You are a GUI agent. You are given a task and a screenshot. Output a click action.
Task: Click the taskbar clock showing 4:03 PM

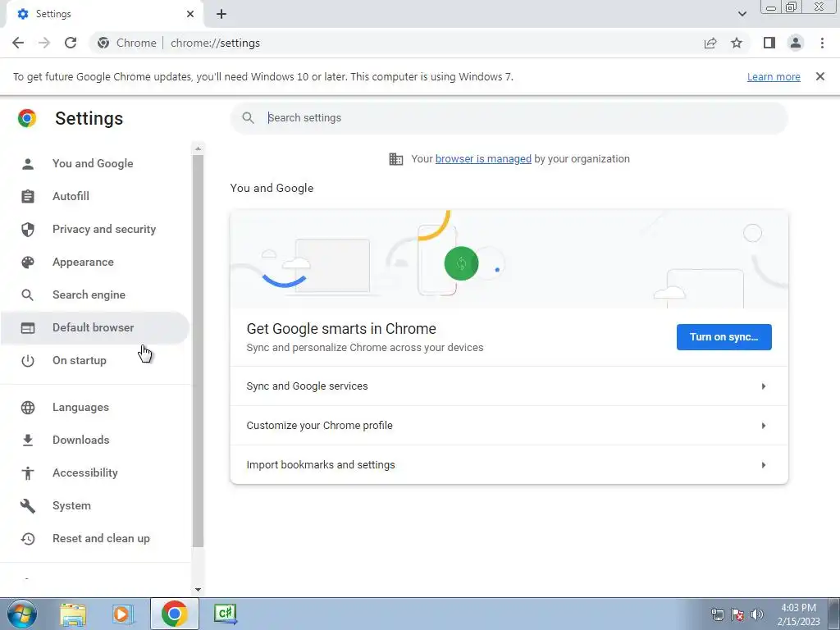click(x=798, y=614)
